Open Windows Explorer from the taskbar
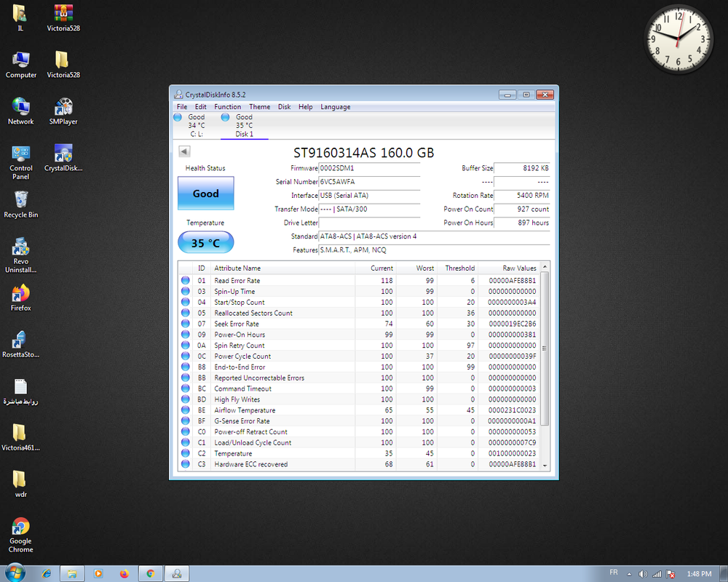Screen dimensions: 728x582 pyautogui.click(x=72, y=574)
